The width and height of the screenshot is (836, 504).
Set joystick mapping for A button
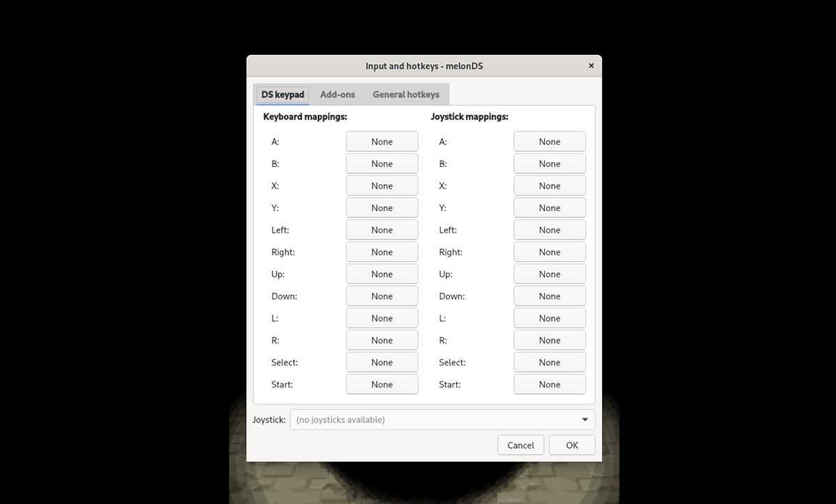[x=550, y=141]
